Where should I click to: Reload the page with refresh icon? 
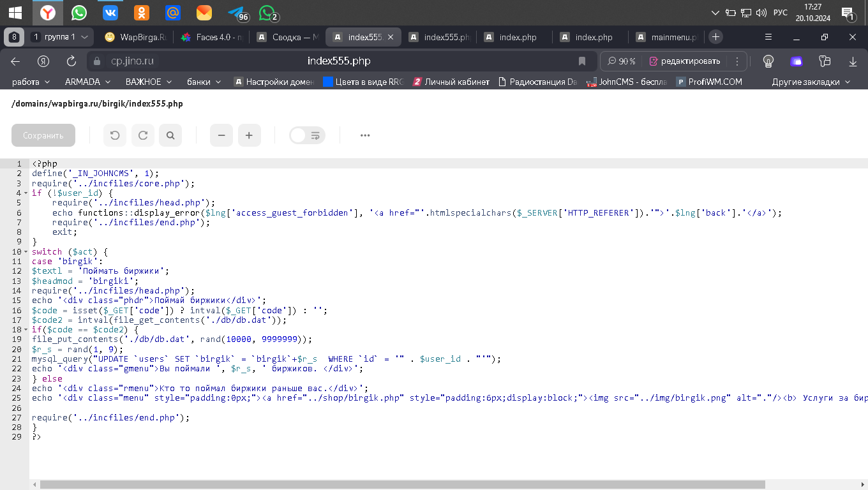click(x=71, y=61)
